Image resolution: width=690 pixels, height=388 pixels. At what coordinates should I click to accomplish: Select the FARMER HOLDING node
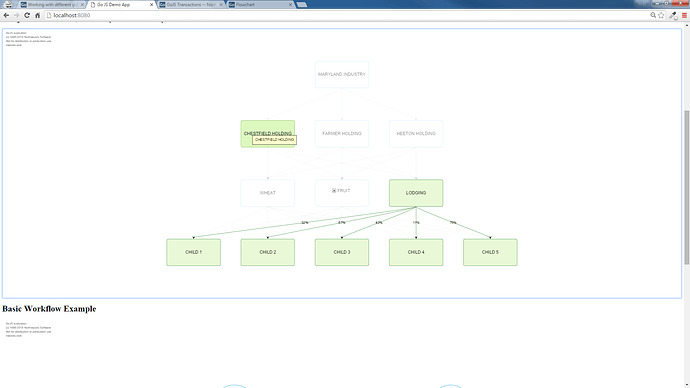342,134
